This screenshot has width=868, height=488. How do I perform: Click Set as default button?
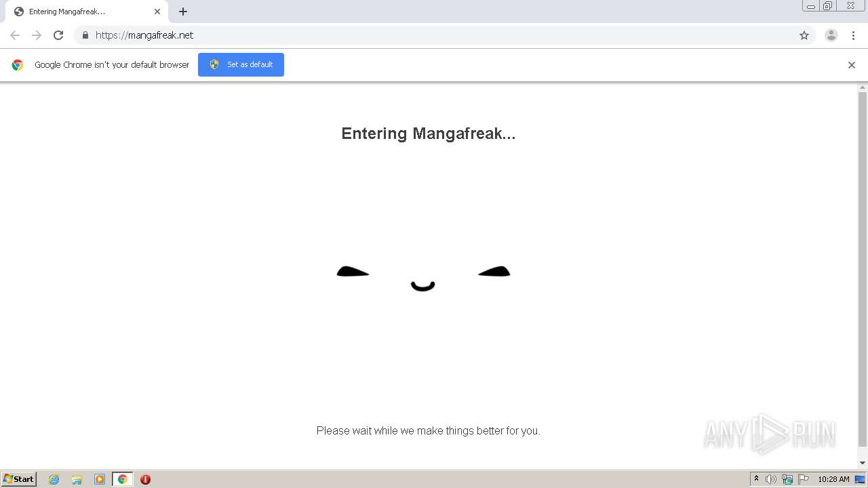tap(241, 64)
